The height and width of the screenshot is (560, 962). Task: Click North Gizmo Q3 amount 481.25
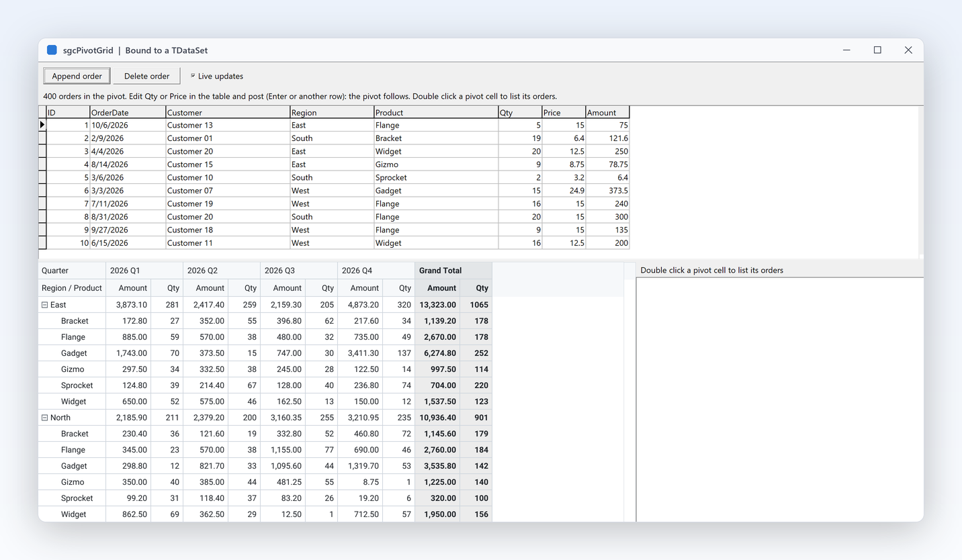pos(283,482)
